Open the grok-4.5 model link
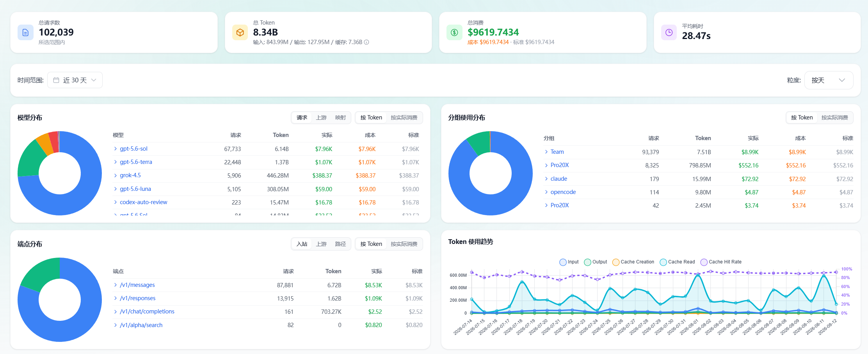This screenshot has width=868, height=354. point(130,175)
